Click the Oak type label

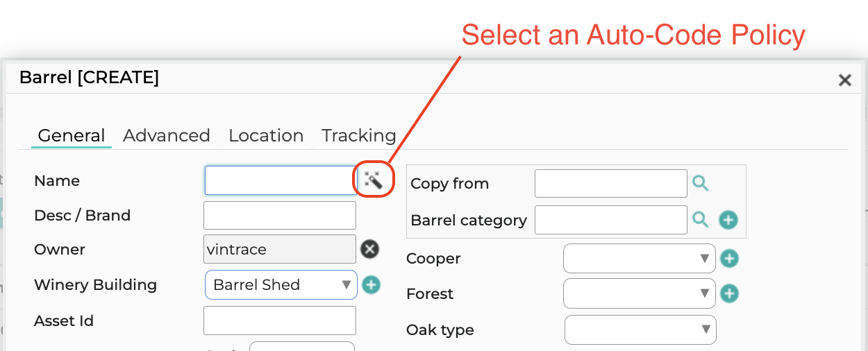pos(440,329)
